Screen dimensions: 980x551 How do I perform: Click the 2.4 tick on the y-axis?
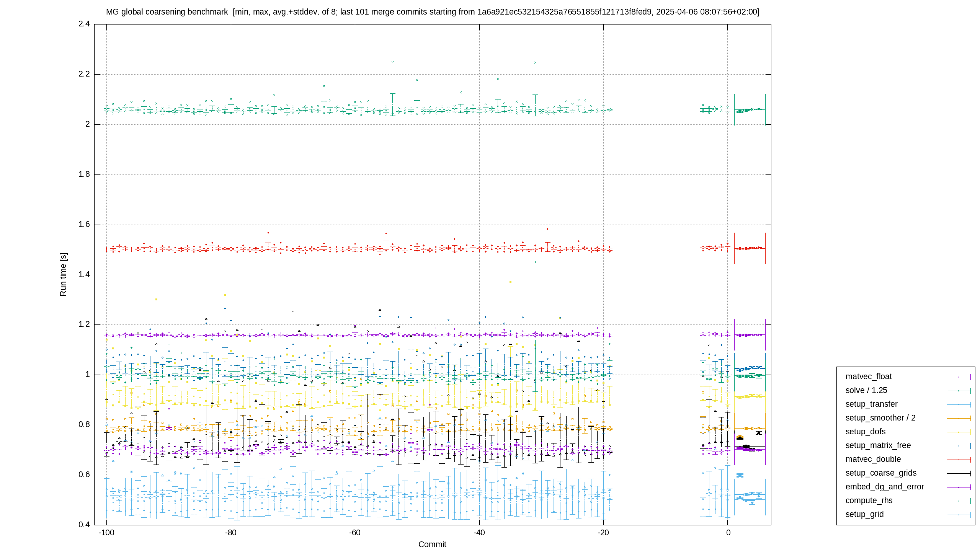tap(84, 24)
